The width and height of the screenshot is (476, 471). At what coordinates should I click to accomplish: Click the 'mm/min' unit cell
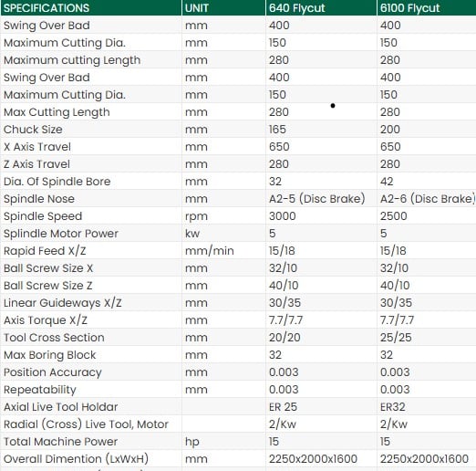pyautogui.click(x=210, y=251)
